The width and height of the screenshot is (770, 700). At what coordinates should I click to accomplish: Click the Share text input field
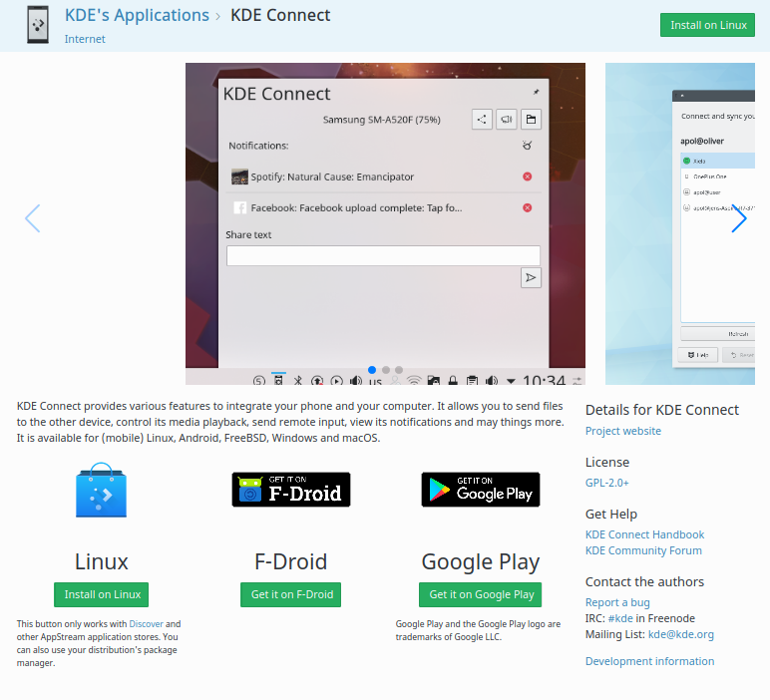(384, 255)
